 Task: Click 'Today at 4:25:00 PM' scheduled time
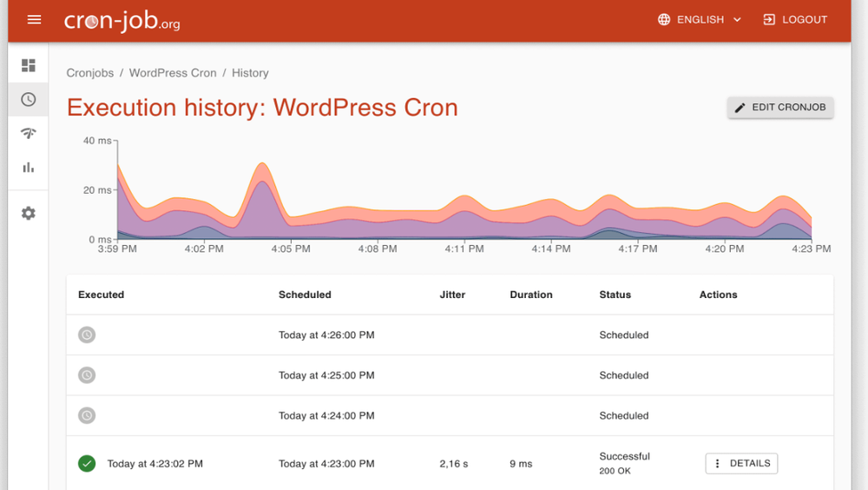pyautogui.click(x=326, y=375)
